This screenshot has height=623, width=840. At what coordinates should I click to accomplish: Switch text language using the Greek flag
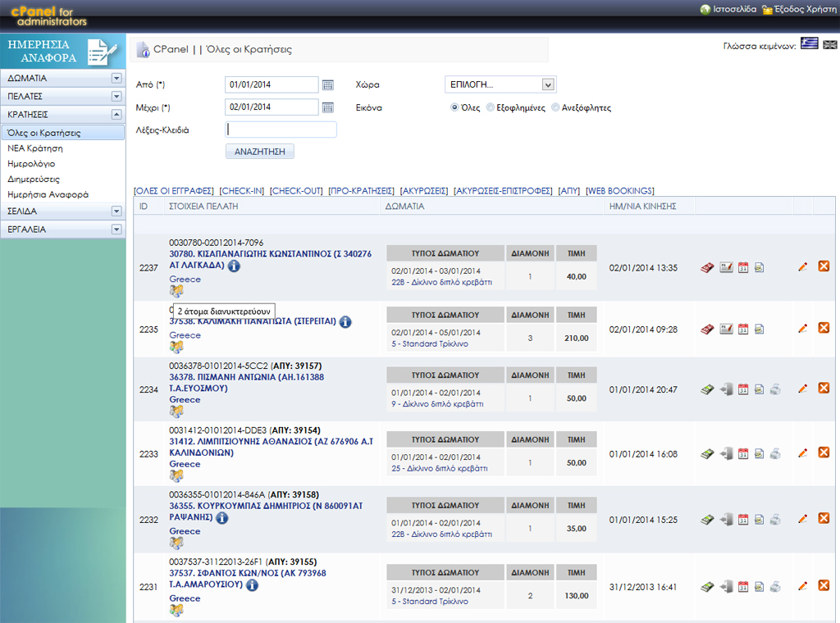point(810,44)
